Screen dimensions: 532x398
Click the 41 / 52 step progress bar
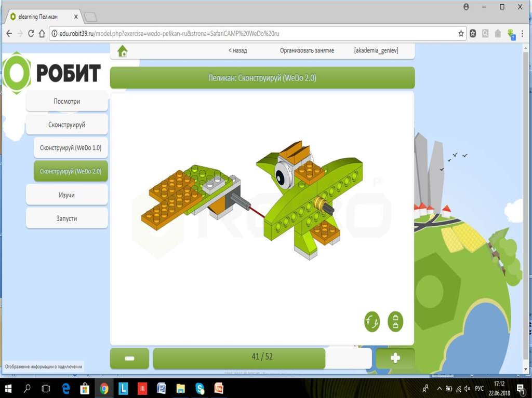coord(262,359)
